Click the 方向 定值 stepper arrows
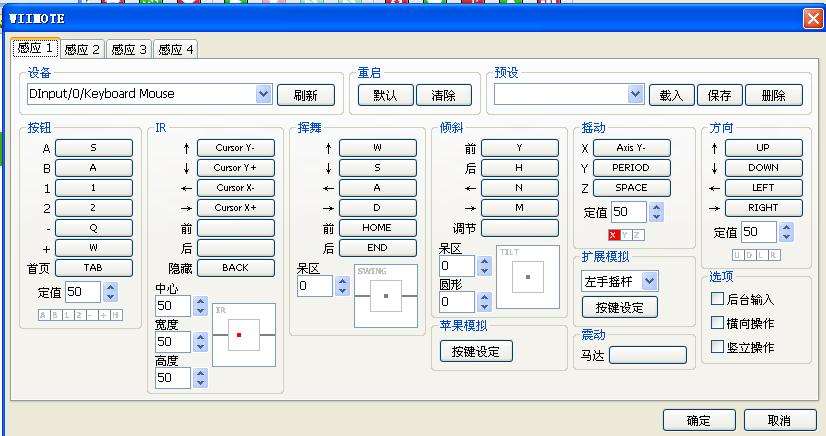Viewport: 826px width, 436px height. [x=786, y=232]
